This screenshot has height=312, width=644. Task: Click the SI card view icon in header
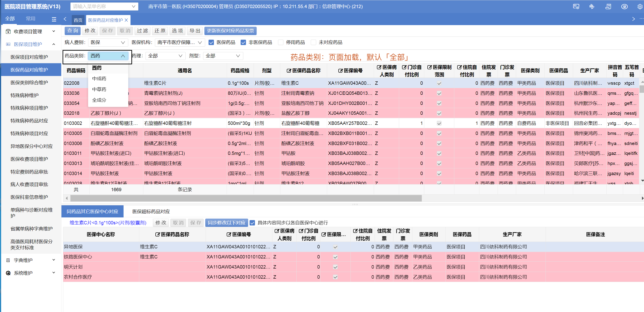pos(576,6)
